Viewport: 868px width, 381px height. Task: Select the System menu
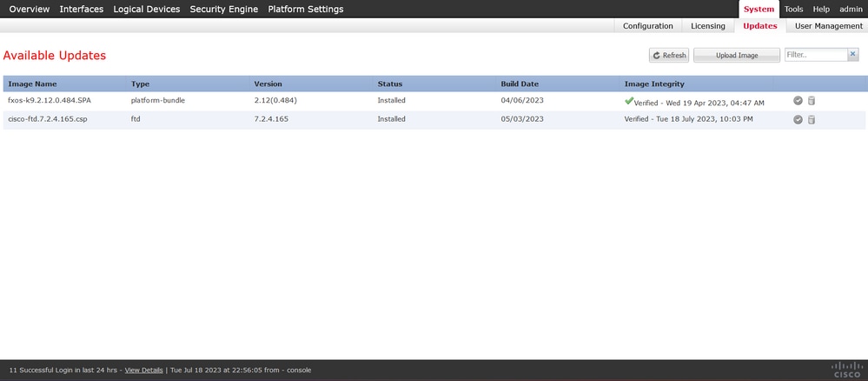pos(759,9)
